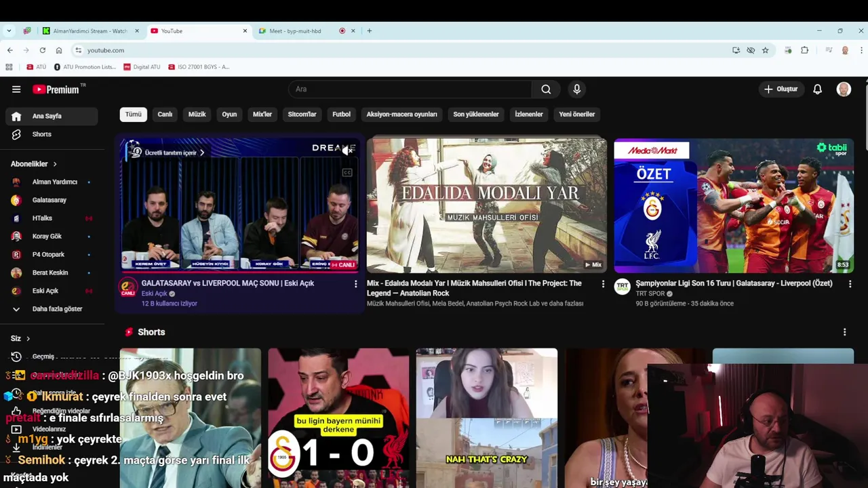Expand the Siz section
The width and height of the screenshot is (868, 488).
[x=20, y=338]
